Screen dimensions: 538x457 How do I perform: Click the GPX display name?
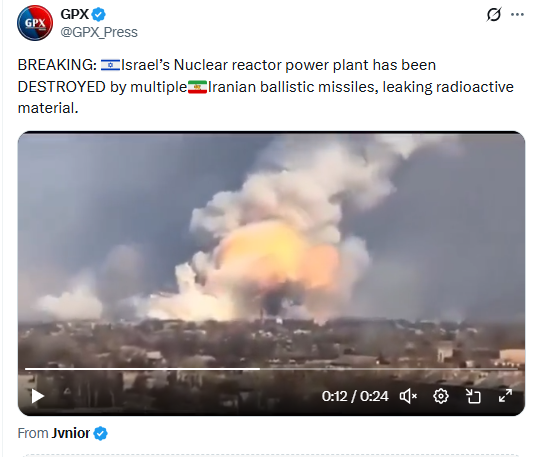pos(74,14)
